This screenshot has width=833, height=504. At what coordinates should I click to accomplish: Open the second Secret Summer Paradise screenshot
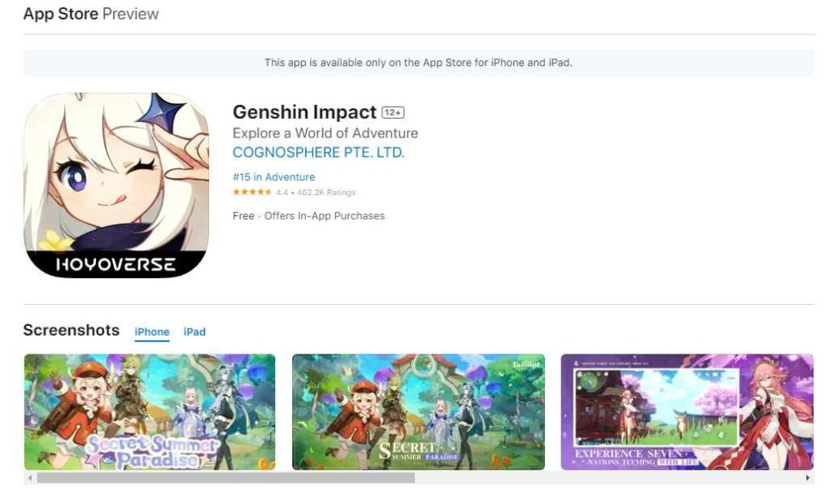point(419,412)
